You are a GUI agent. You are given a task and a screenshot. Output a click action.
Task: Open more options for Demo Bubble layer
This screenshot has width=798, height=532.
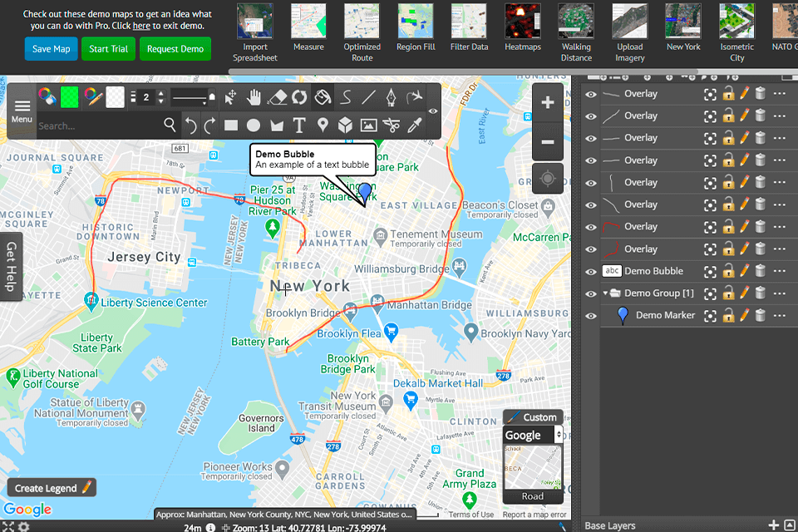coord(779,271)
